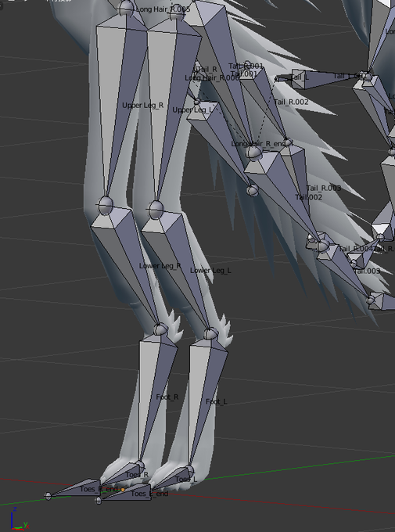
Task: Select the Toes_R_end bone
Action: (77, 488)
